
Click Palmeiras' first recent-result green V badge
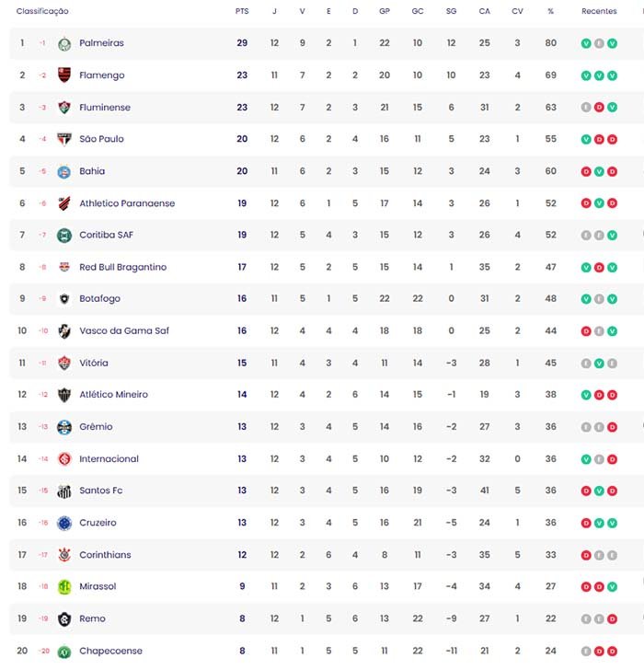point(586,43)
